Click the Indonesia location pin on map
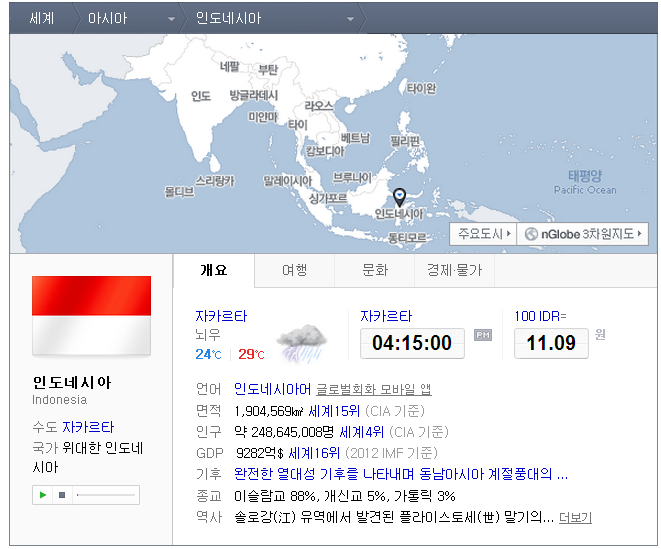Viewport: 661px width, 549px height. [399, 197]
